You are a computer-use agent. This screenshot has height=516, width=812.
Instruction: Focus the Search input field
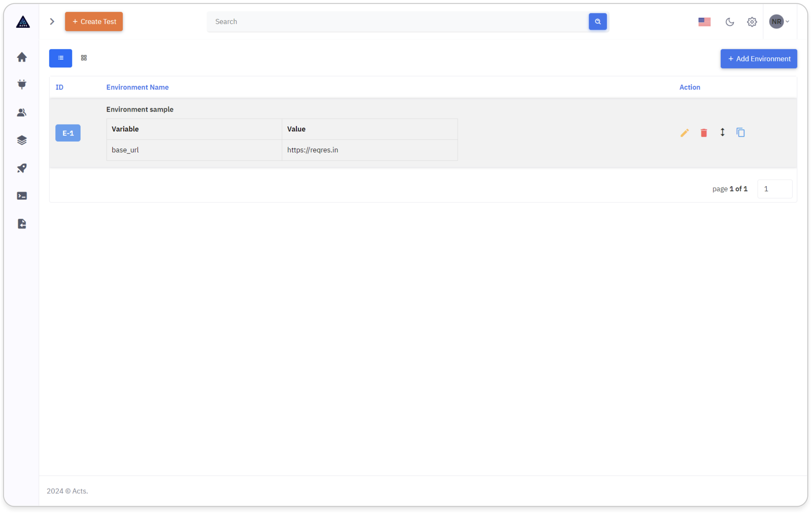[398, 21]
